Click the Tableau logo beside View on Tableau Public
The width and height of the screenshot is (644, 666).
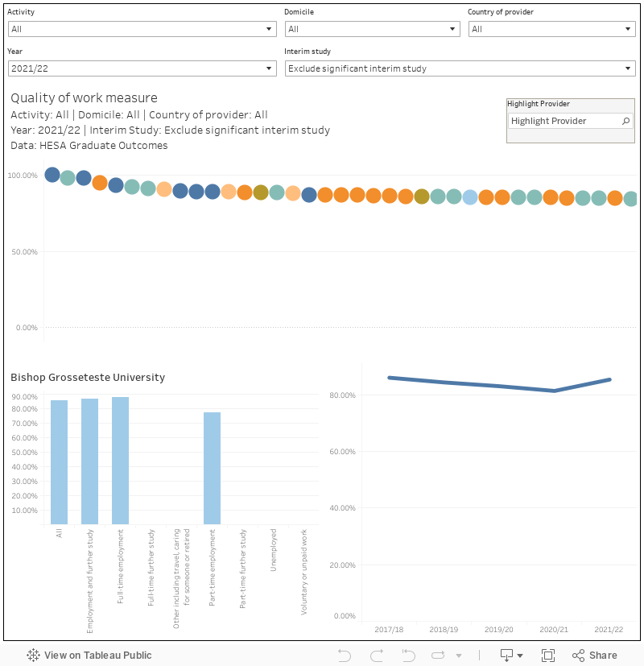click(33, 655)
